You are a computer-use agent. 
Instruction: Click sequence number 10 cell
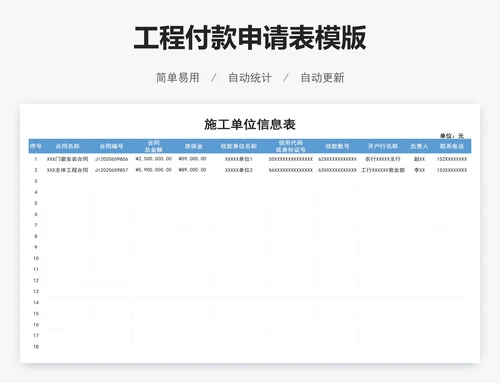pos(36,258)
